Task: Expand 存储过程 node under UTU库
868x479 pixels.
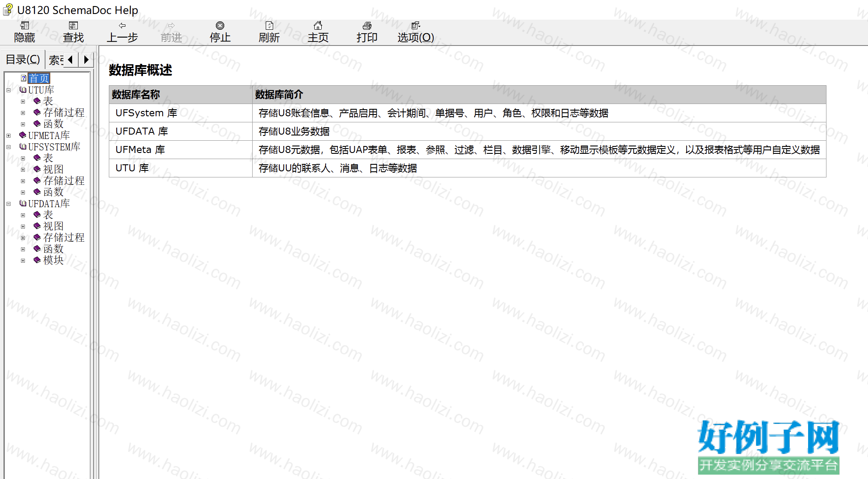Action: coord(23,113)
